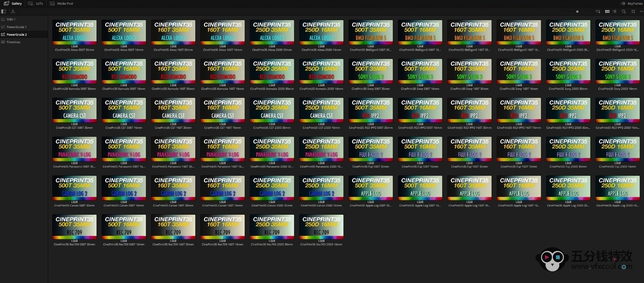Click label 'CinePrint35 Rec709 160T 16mm'

(222, 244)
